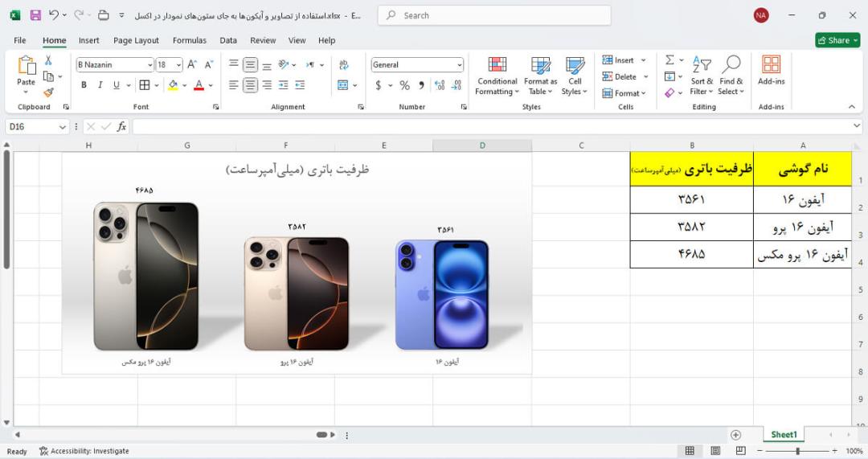
Task: Open Find & Select menu
Action: (x=731, y=76)
